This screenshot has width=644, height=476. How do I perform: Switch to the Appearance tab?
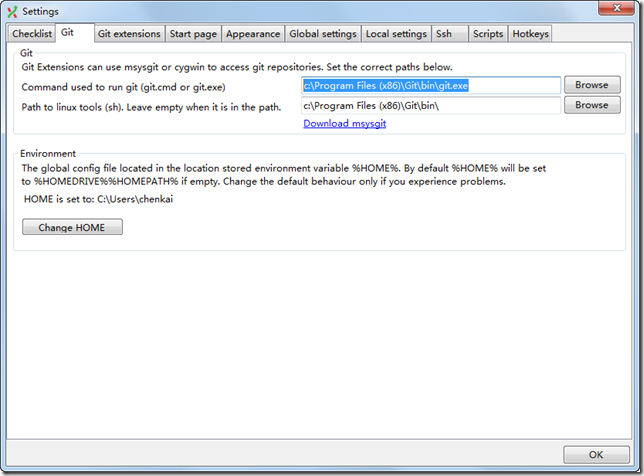(253, 34)
